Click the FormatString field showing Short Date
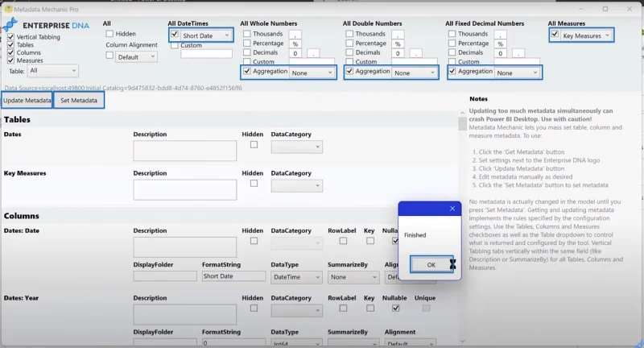Image resolution: width=644 pixels, height=348 pixels. (x=233, y=276)
